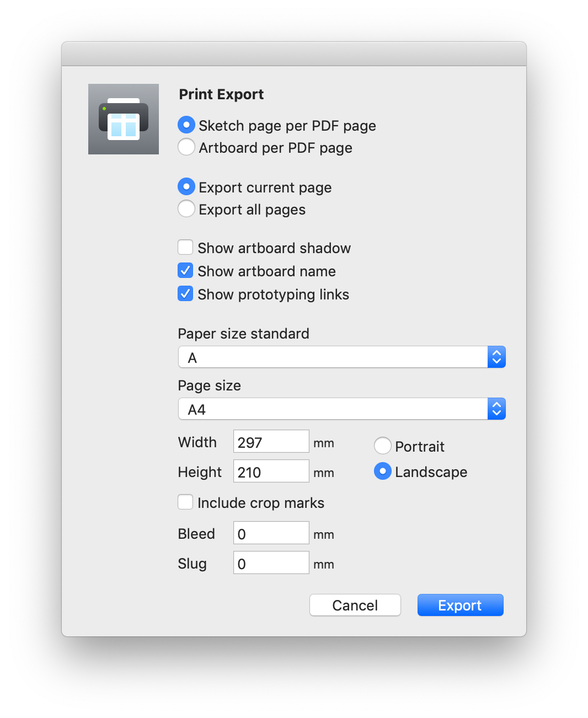Click the Bleed value field
This screenshot has width=588, height=718.
271,533
